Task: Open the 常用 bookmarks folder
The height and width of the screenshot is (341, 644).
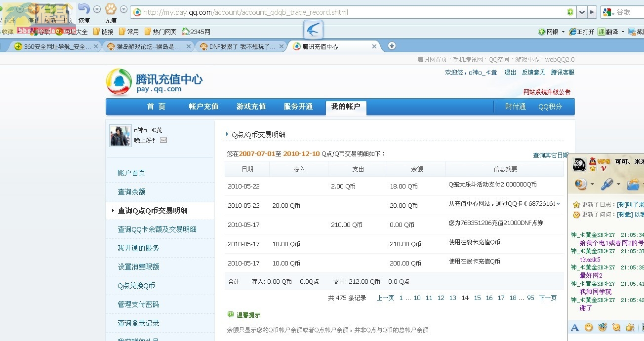Action: 129,32
